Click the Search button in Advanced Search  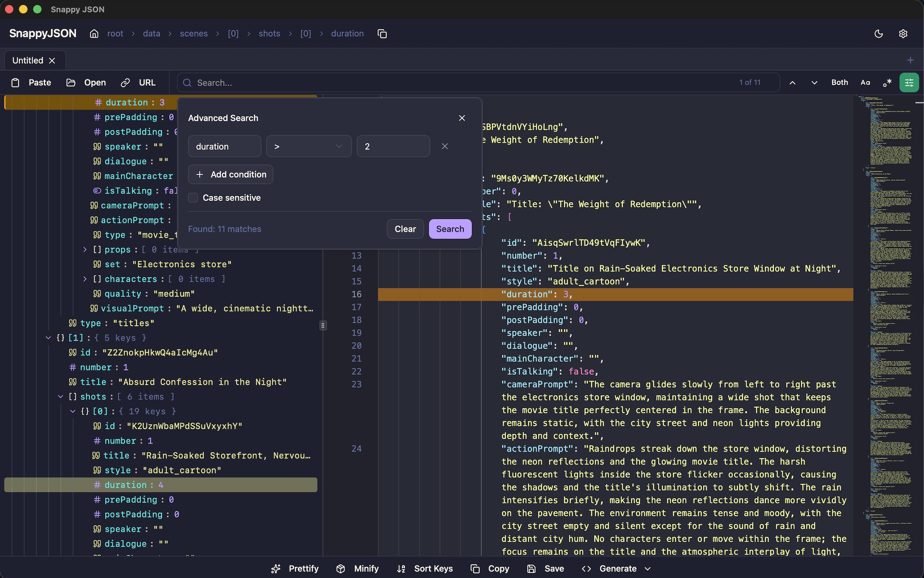pos(450,229)
